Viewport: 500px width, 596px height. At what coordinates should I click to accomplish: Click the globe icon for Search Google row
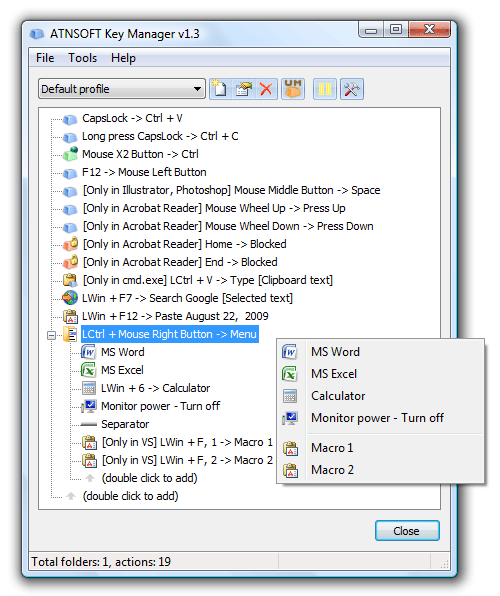[70, 298]
